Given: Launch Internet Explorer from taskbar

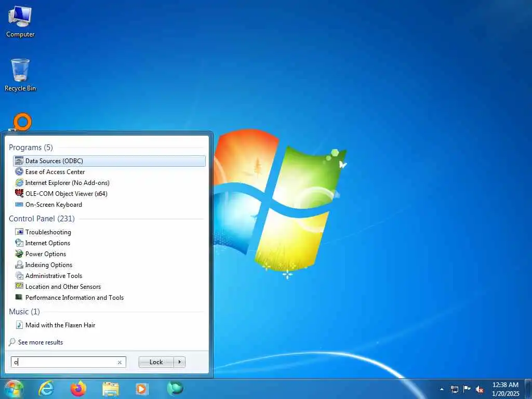Looking at the screenshot, I should tap(46, 389).
